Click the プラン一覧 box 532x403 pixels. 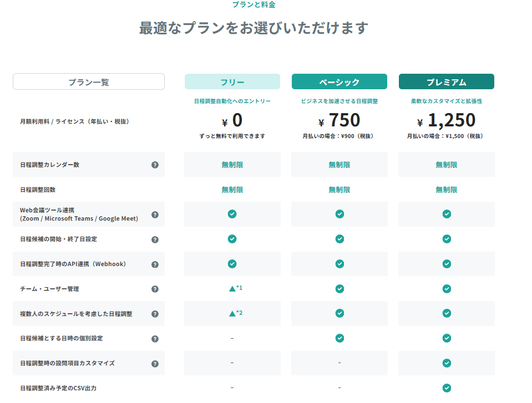click(x=89, y=82)
